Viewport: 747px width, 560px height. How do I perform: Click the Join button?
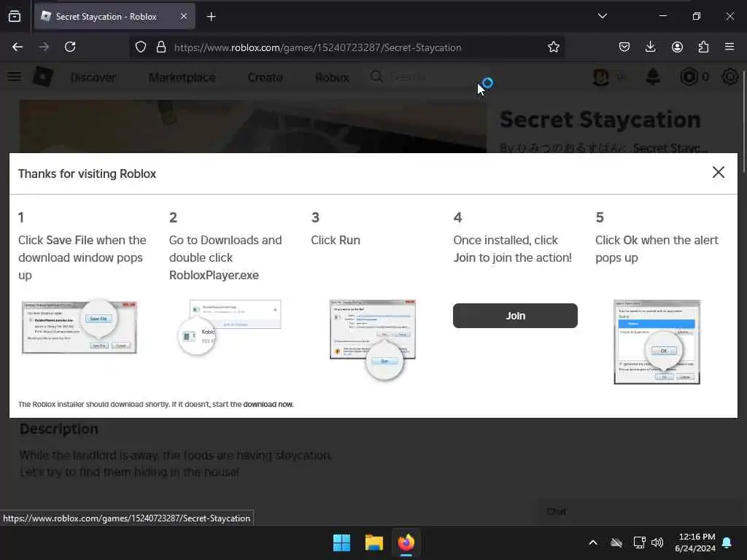[515, 316]
